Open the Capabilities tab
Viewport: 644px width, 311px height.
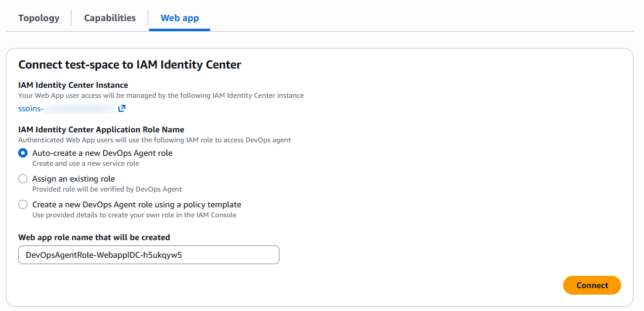point(110,18)
